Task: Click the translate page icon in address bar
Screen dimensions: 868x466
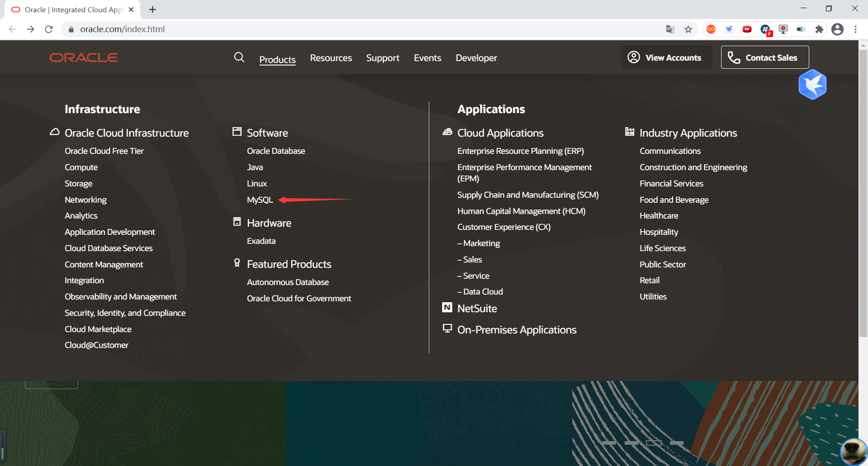Action: click(670, 29)
